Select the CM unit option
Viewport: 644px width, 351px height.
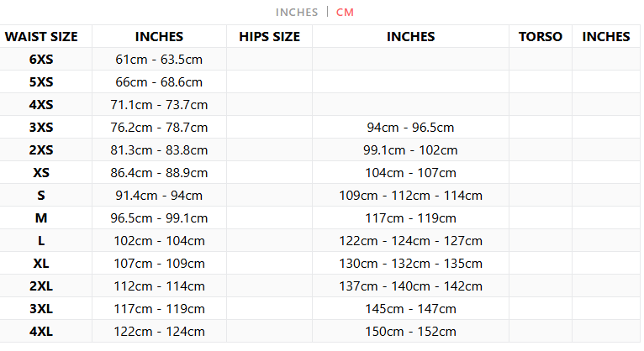click(x=345, y=13)
